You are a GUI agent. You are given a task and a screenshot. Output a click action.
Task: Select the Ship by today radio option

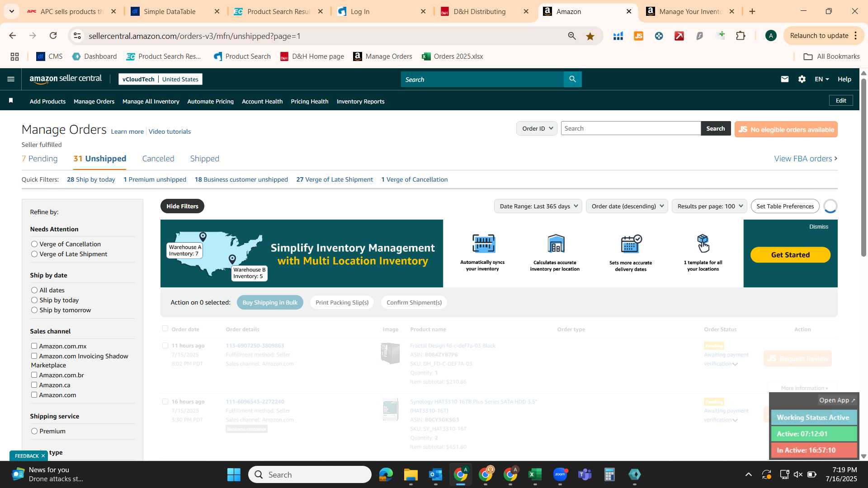(x=34, y=300)
